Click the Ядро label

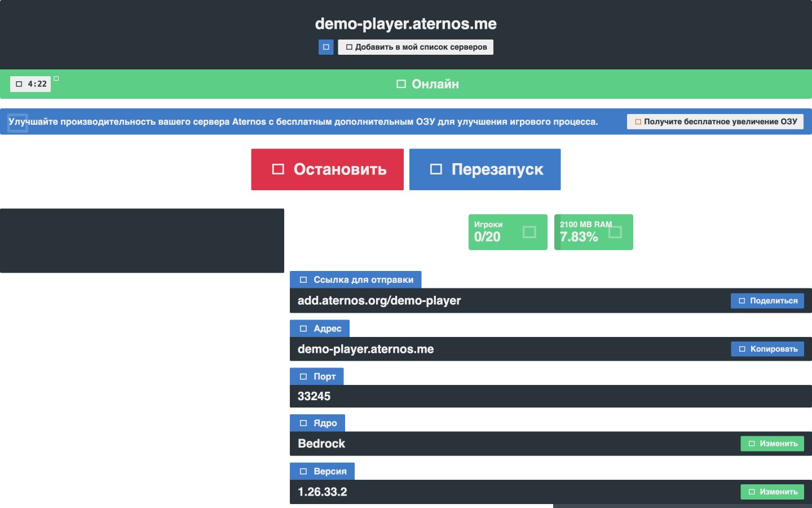tap(317, 423)
